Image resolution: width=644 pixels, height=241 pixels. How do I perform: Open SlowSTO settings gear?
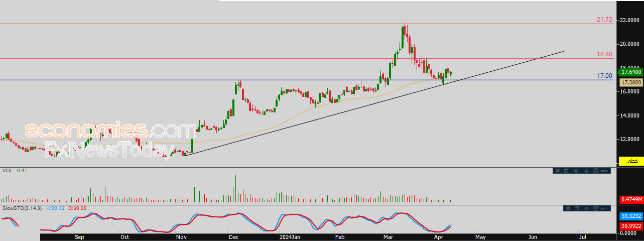(x=597, y=208)
